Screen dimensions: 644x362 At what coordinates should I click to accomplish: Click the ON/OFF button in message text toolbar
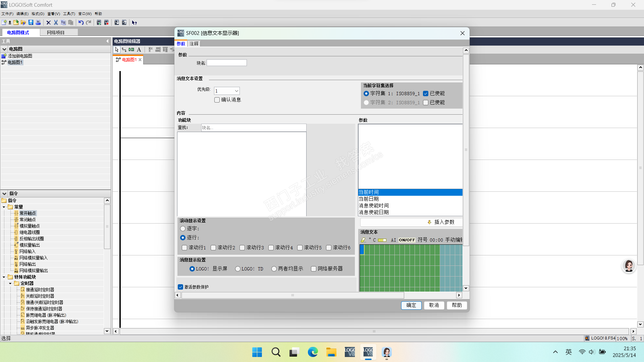tap(407, 240)
